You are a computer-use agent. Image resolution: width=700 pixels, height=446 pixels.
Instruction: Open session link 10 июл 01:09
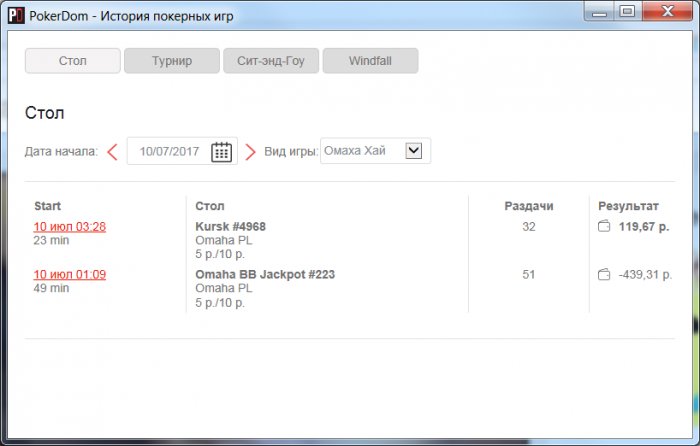(x=70, y=275)
